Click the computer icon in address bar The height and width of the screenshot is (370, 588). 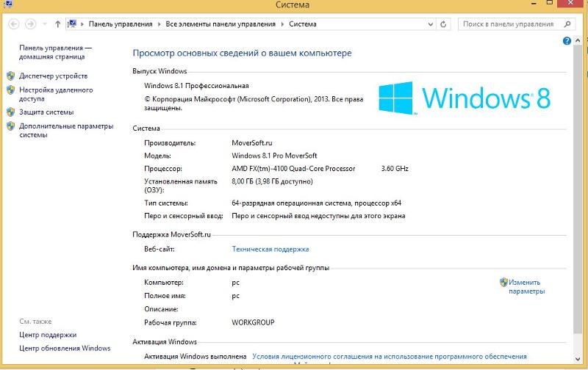coord(71,24)
